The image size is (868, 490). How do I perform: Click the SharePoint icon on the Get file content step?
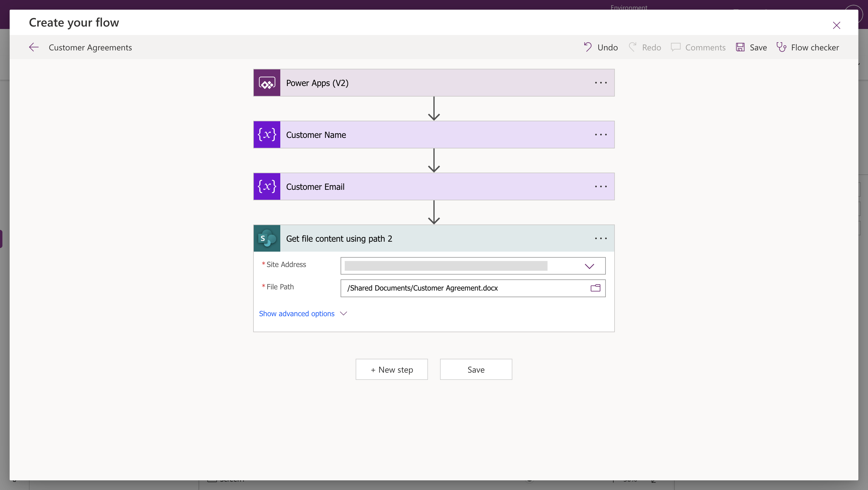pos(267,238)
